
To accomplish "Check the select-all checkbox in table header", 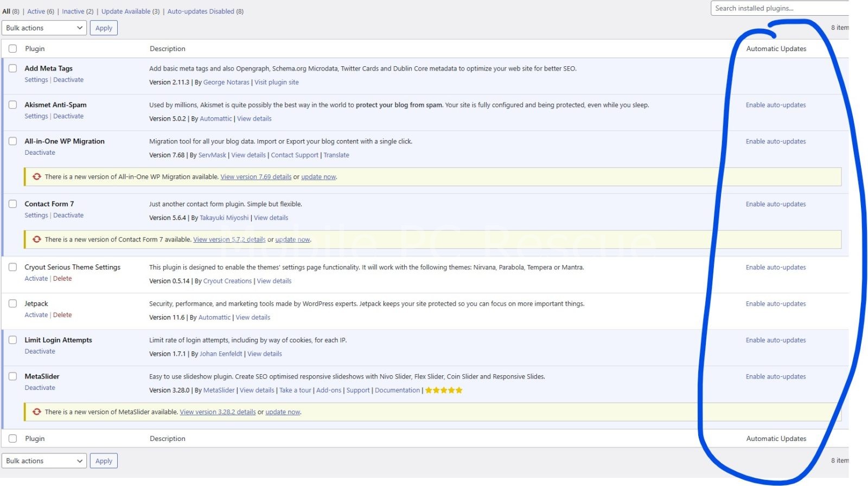I will pos(12,48).
